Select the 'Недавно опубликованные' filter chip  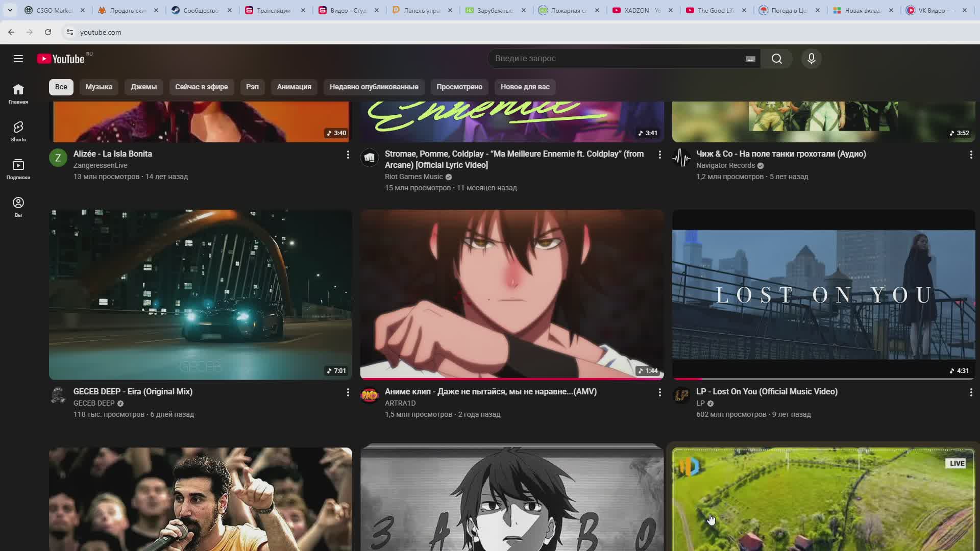pyautogui.click(x=374, y=87)
